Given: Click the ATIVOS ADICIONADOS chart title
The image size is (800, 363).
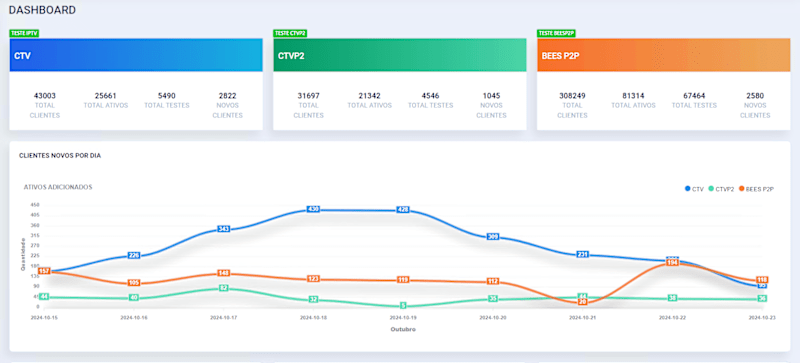Looking at the screenshot, I should pyautogui.click(x=58, y=187).
